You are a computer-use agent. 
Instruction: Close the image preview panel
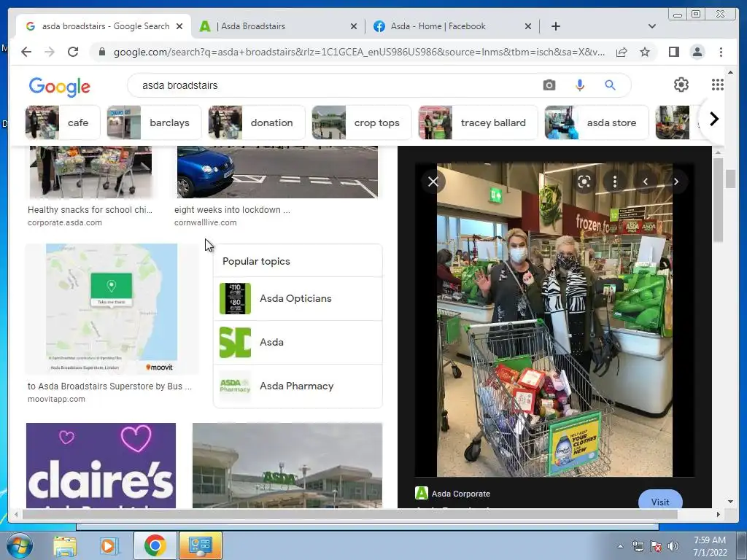[x=433, y=182]
